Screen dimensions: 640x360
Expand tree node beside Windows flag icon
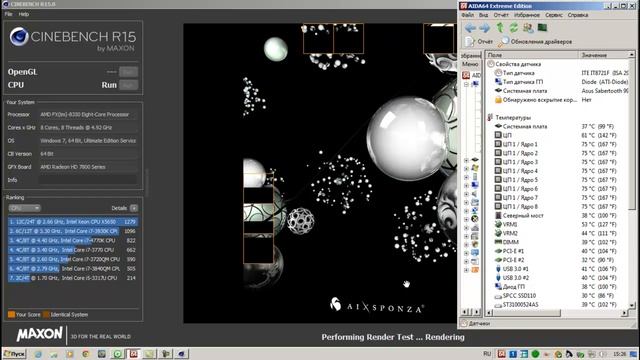(x=466, y=168)
